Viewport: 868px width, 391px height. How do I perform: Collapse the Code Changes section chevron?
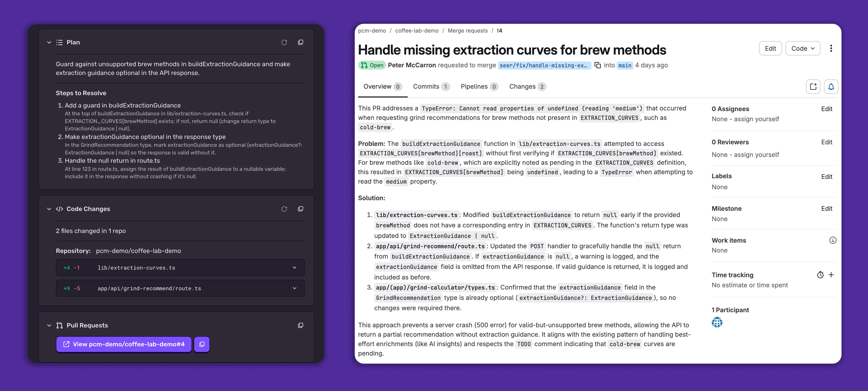(49, 209)
